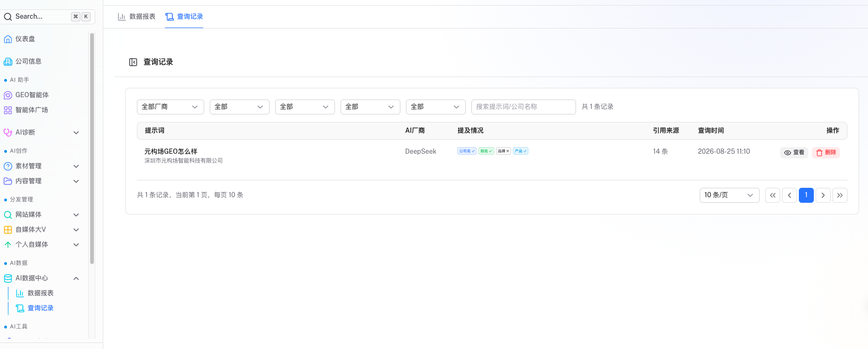Click the AI数据中心 database icon

[x=8, y=278]
